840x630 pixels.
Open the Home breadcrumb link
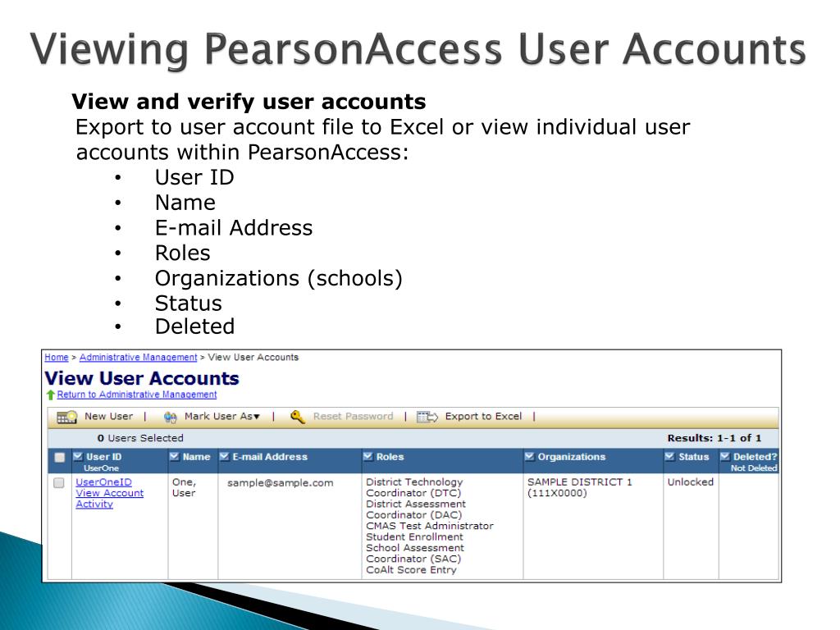tap(57, 358)
